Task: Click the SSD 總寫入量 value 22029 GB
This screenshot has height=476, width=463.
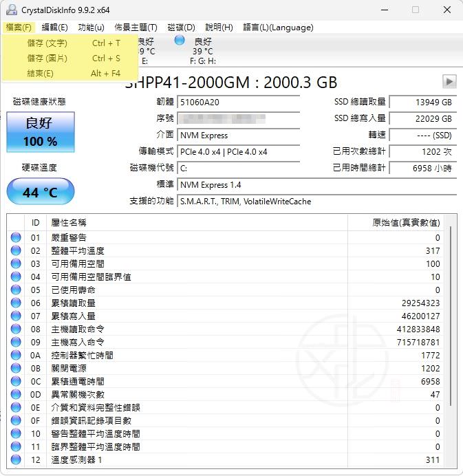Action: point(423,118)
